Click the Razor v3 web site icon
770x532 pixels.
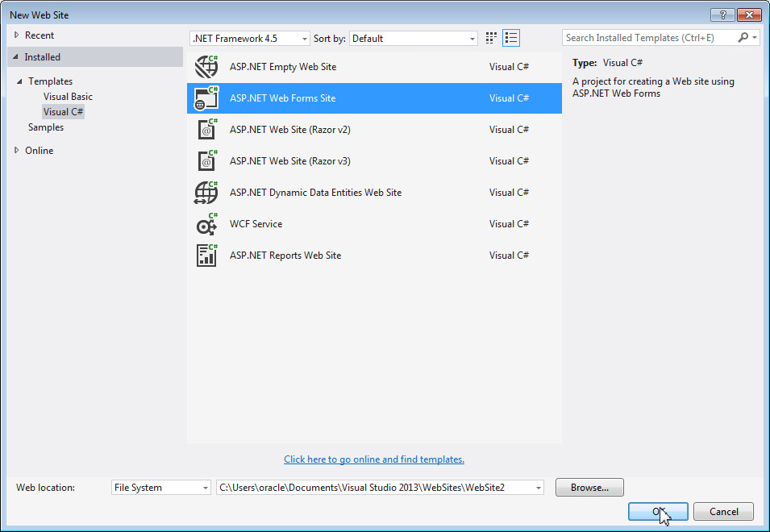click(x=207, y=161)
